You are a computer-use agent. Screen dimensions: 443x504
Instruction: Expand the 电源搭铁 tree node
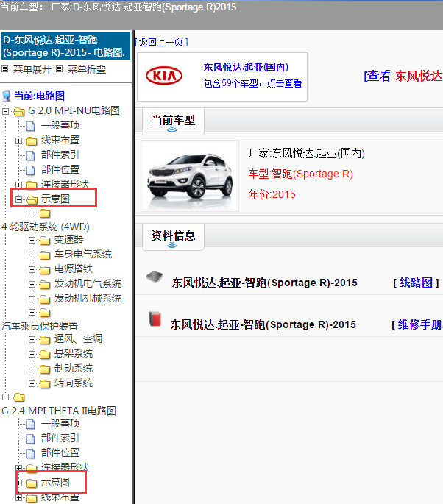tap(32, 269)
